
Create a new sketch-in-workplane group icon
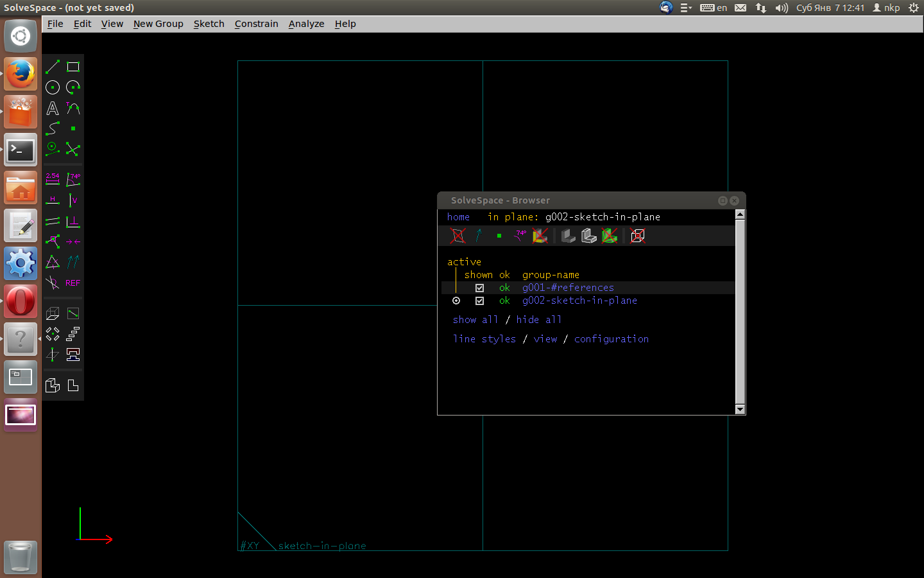tap(73, 313)
